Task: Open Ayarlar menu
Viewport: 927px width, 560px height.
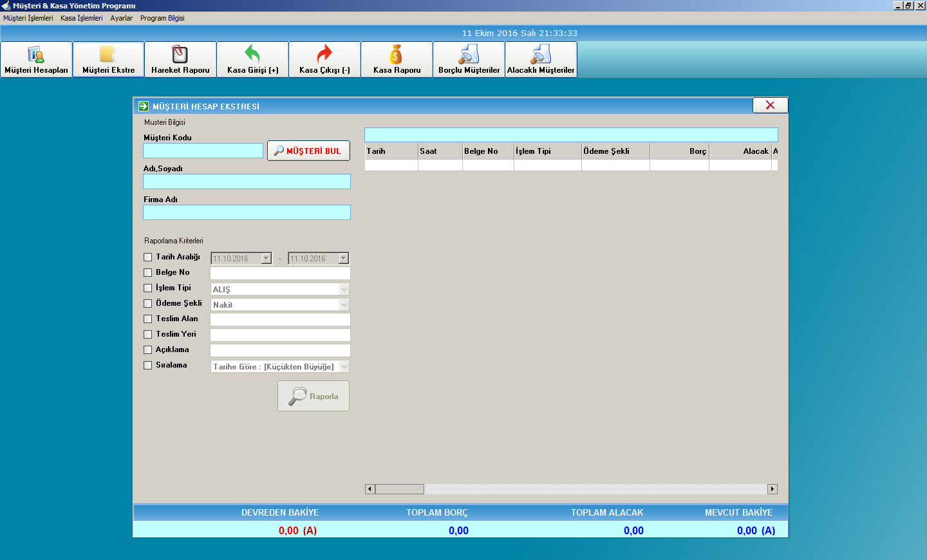Action: (122, 18)
